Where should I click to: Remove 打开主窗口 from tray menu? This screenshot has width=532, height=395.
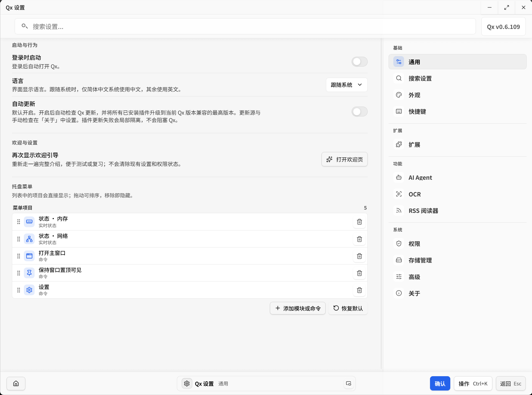click(x=359, y=256)
